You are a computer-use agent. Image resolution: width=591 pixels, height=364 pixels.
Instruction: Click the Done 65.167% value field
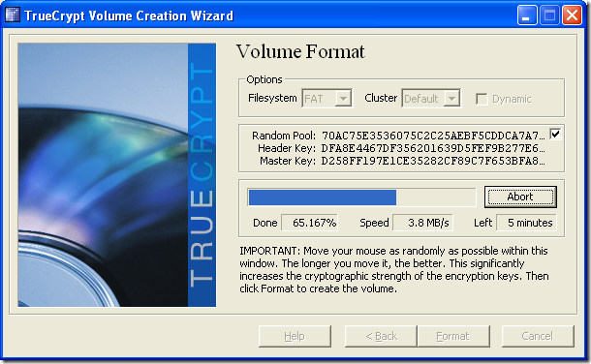[310, 223]
